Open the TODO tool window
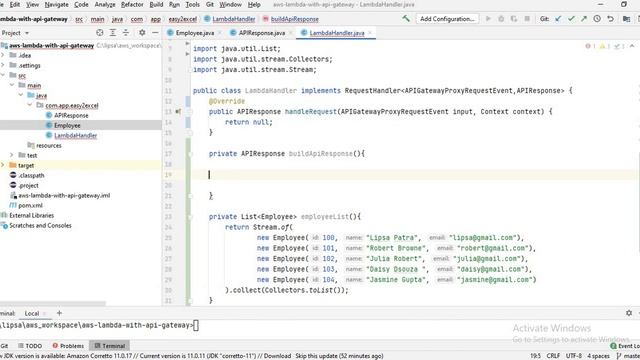 point(30,346)
